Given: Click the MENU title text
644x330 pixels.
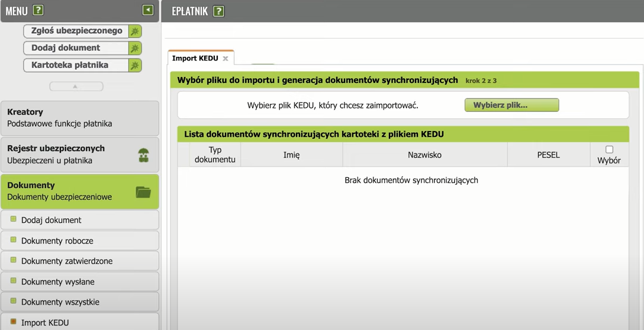Looking at the screenshot, I should click(17, 11).
